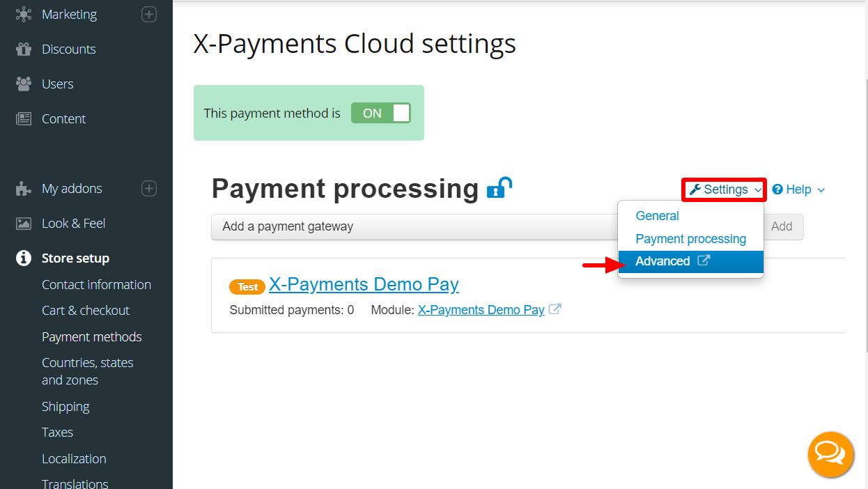Expand Marketing with its plus icon
Screen dimensions: 868x489
pyautogui.click(x=149, y=14)
